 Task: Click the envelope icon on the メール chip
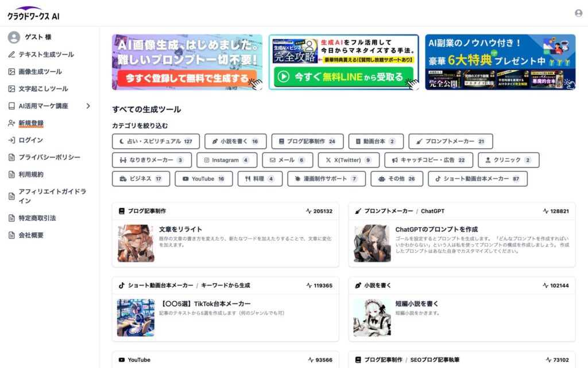click(272, 160)
